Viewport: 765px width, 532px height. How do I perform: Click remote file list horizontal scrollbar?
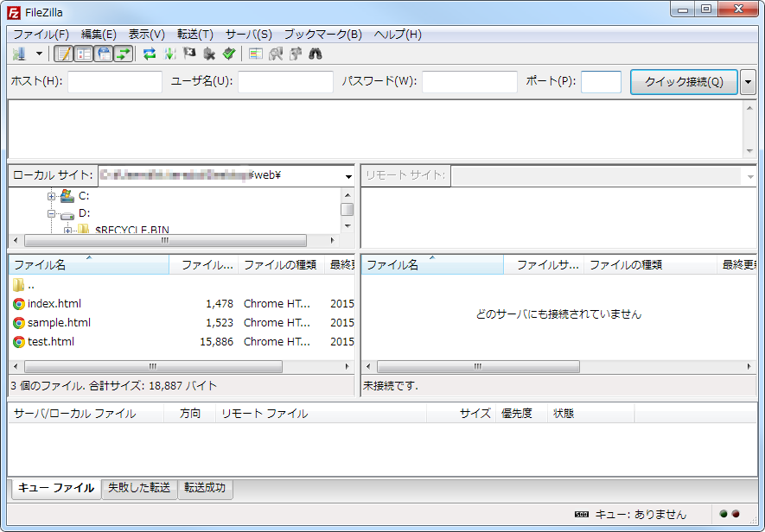pos(478,366)
